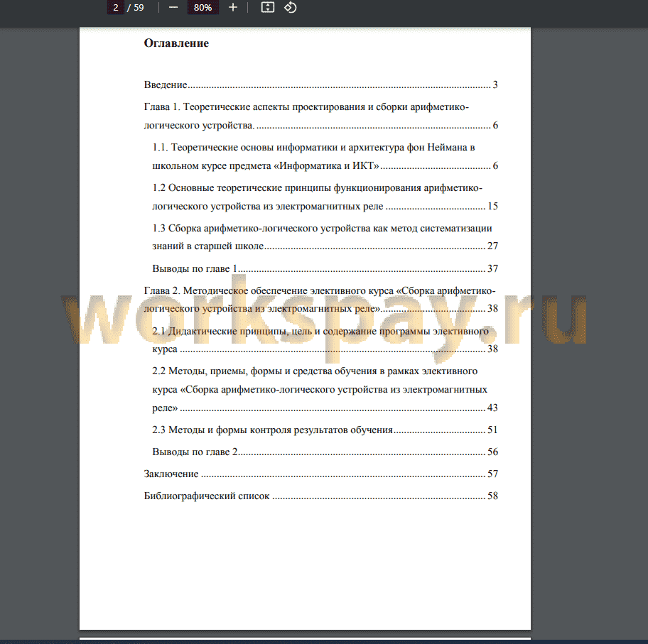Click page number 57 beside Заключение
The width and height of the screenshot is (648, 644).
[x=492, y=474]
